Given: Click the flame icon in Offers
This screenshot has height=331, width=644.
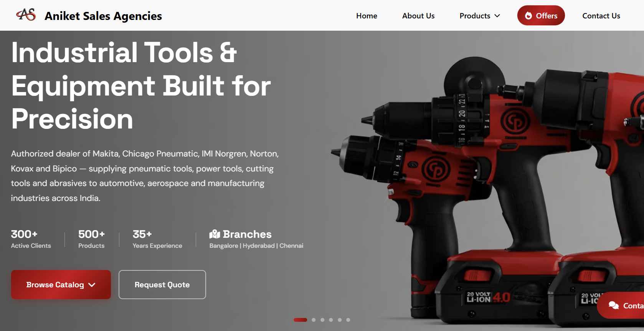Looking at the screenshot, I should 528,16.
